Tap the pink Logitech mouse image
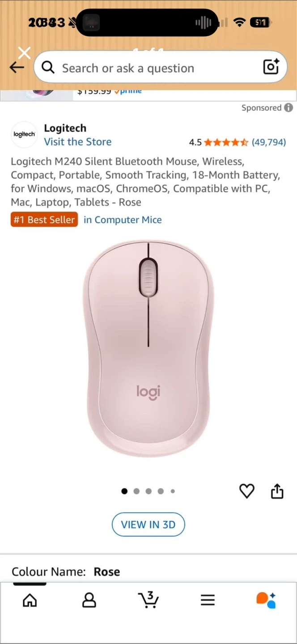Viewport: 297px width, 644px height. click(148, 349)
